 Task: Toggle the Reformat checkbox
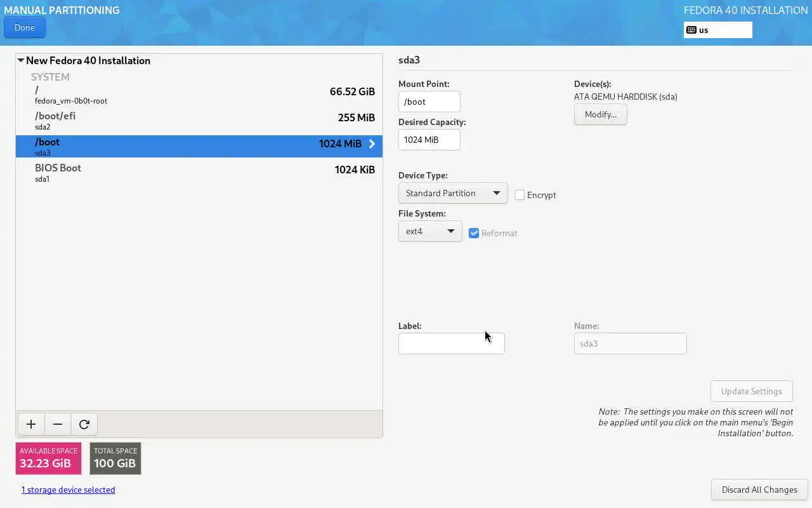click(x=474, y=233)
